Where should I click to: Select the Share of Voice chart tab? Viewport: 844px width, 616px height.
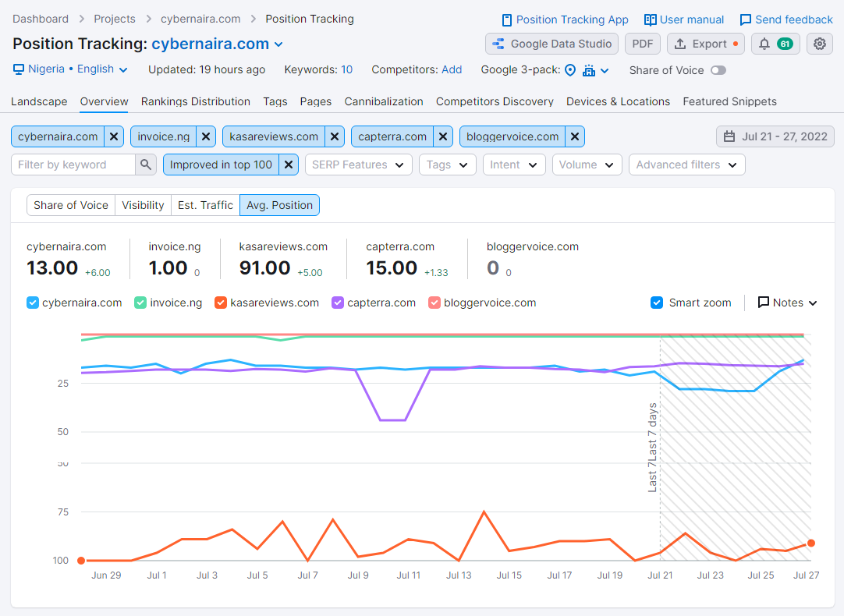70,205
